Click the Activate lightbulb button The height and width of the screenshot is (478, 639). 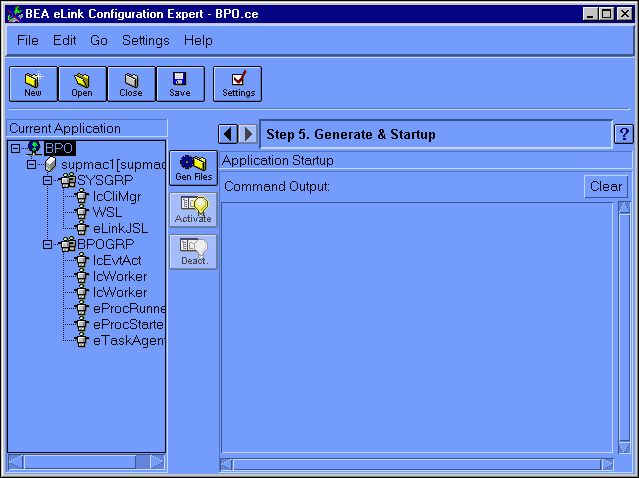(x=194, y=210)
